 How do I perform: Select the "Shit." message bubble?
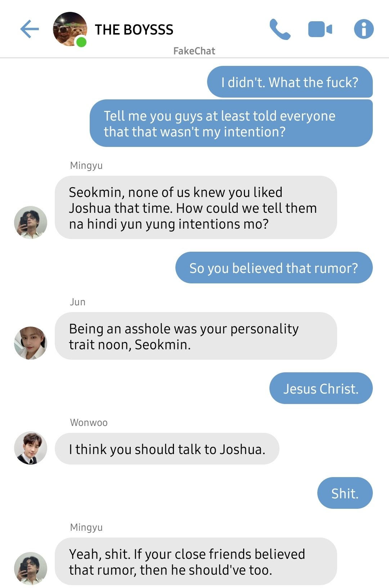(345, 493)
